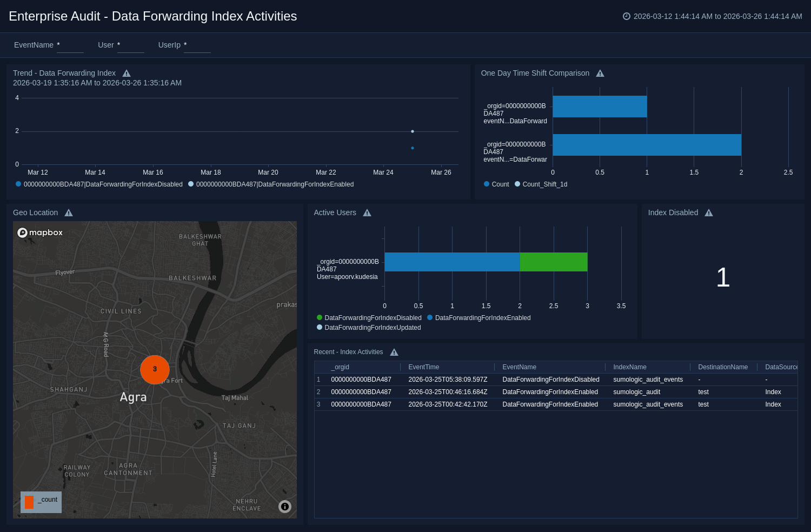Click the Index Disabled warning triangle icon
Image resolution: width=811 pixels, height=532 pixels.
tap(709, 213)
